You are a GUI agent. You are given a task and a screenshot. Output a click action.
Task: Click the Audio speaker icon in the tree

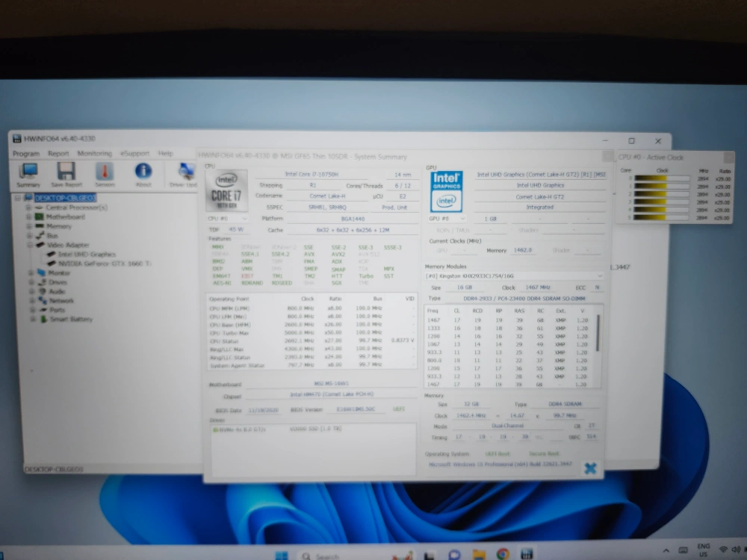point(43,291)
